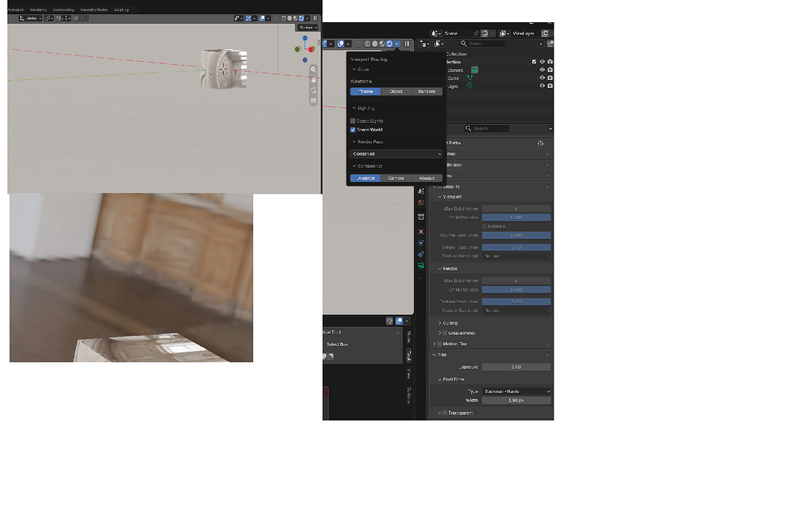
Task: Click the outliner Search field
Action: 481,44
